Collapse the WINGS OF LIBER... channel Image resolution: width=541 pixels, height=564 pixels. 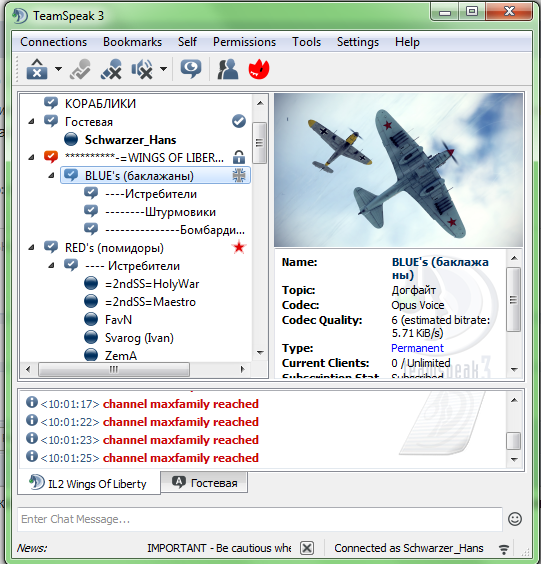point(32,158)
